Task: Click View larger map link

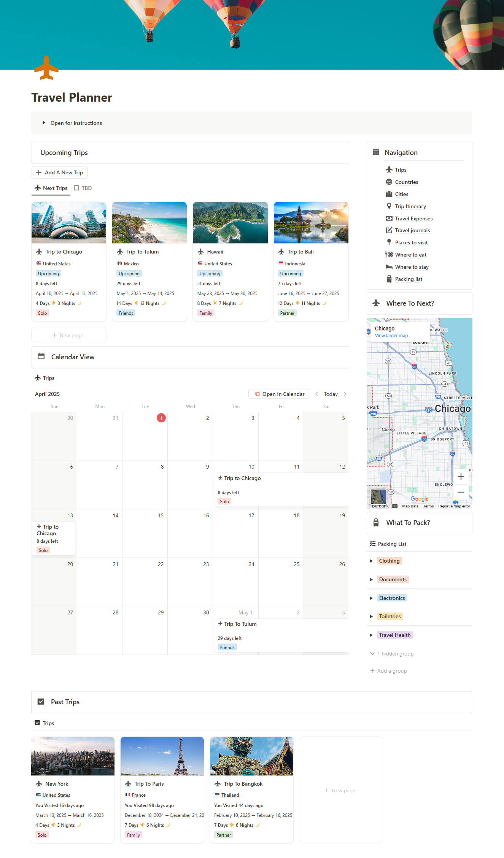Action: [391, 336]
